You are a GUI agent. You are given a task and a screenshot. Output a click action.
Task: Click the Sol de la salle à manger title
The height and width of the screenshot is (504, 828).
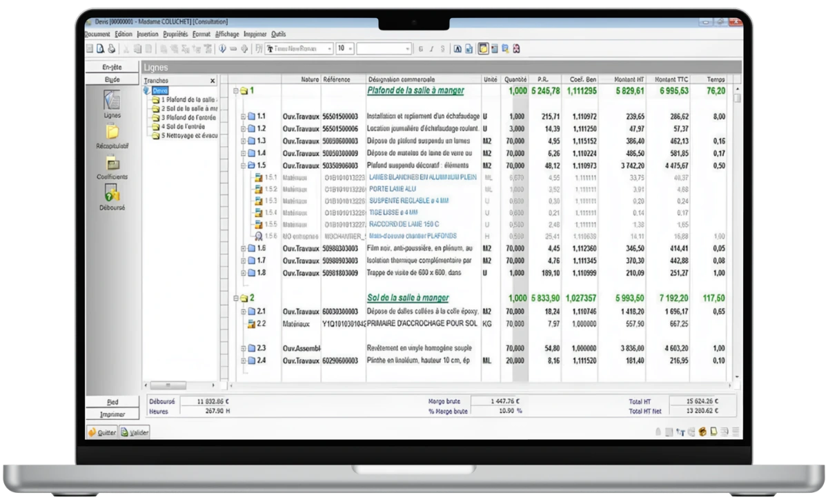pos(408,298)
